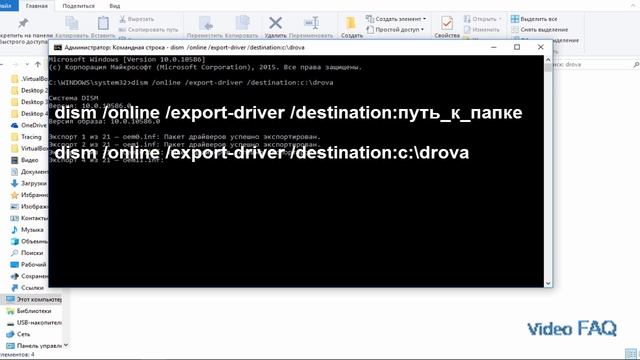Create new folder via Создать icon

point(351,24)
